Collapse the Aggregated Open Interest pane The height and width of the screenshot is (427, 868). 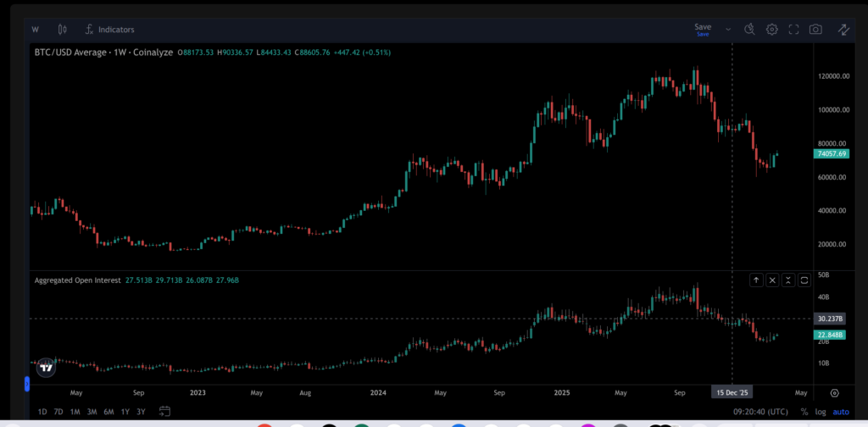click(788, 280)
